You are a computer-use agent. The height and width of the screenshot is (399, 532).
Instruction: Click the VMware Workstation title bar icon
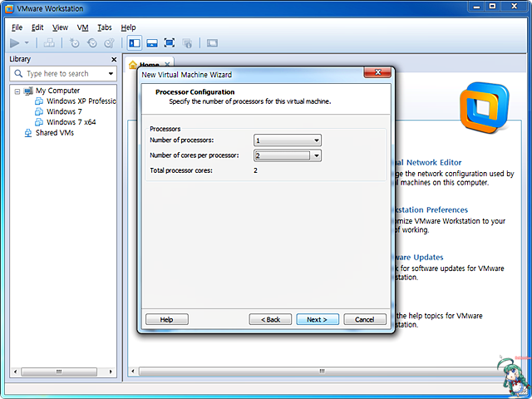(x=9, y=9)
